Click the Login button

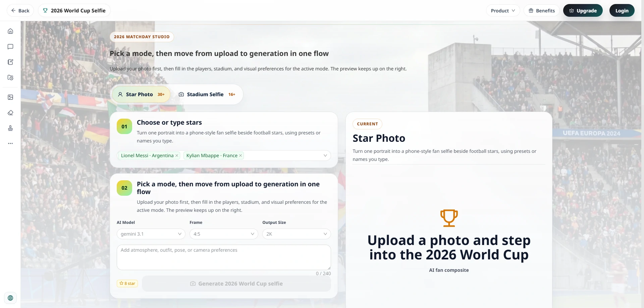tap(622, 11)
